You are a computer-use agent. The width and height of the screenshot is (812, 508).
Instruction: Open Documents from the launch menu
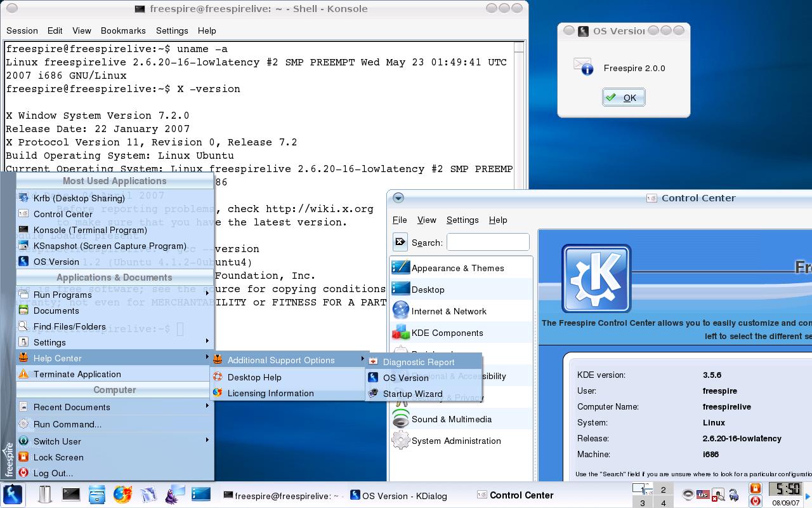tap(115, 311)
